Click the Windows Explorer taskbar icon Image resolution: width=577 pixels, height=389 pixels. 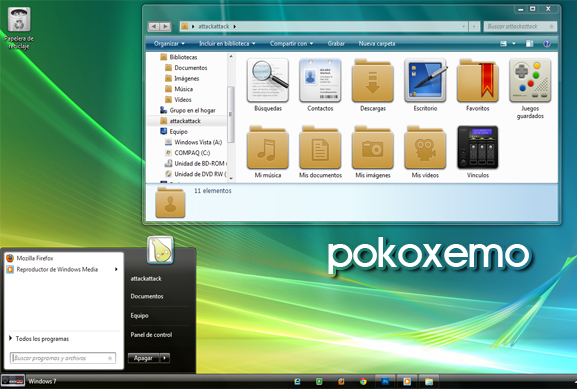tap(429, 382)
